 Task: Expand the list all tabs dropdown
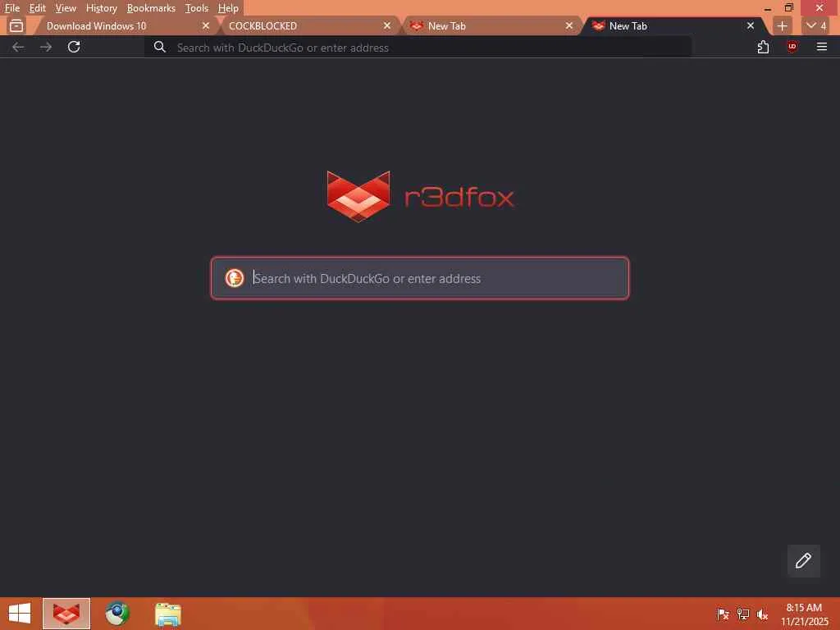pyautogui.click(x=816, y=25)
